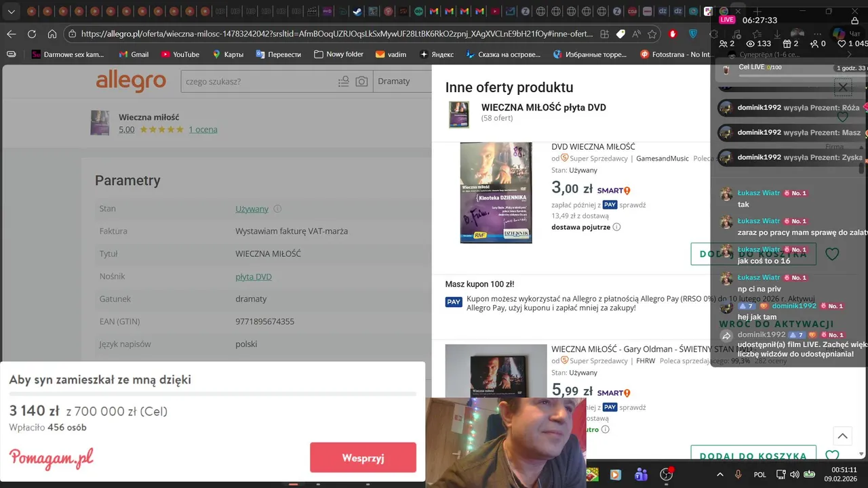Open the browser home page icon

[x=52, y=34]
